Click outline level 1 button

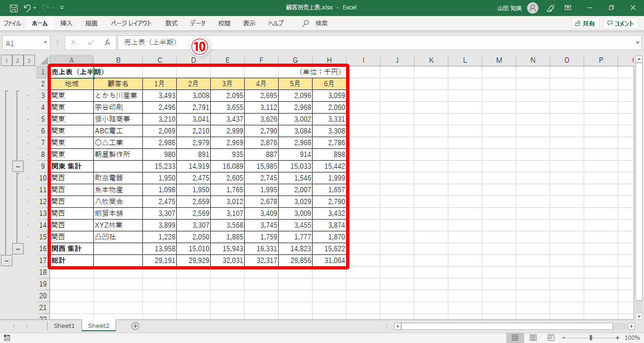point(7,60)
